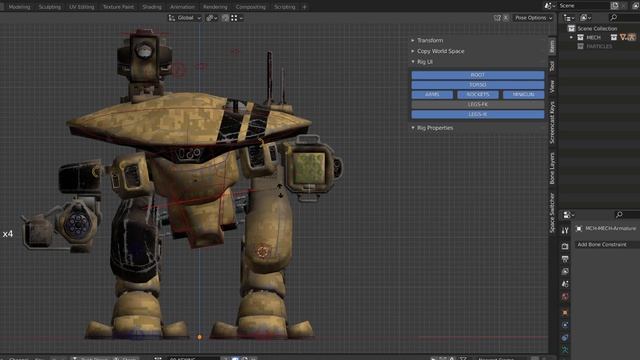Image resolution: width=640 pixels, height=360 pixels.
Task: Switch to the UV Editing workspace tab
Action: point(82,7)
